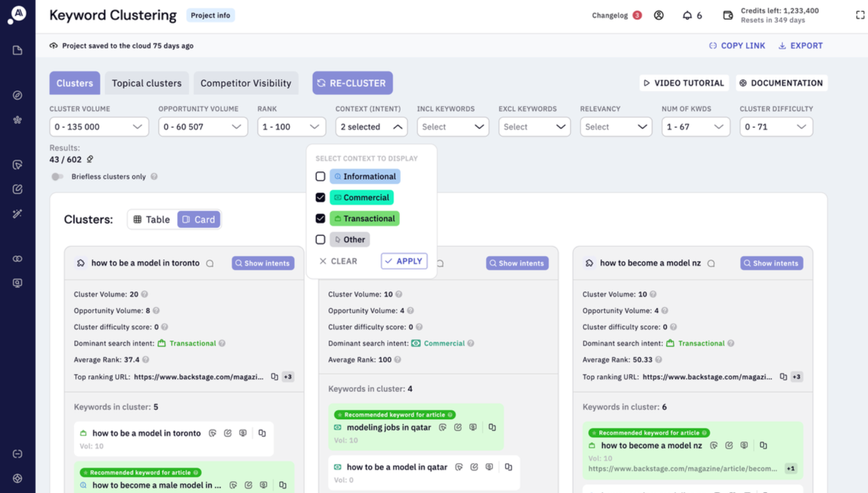Click the link icon beside Results 43/602

[x=90, y=159]
